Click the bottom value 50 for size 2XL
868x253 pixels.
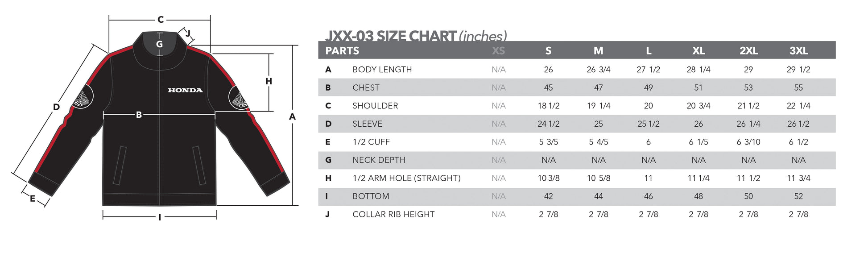pyautogui.click(x=748, y=196)
